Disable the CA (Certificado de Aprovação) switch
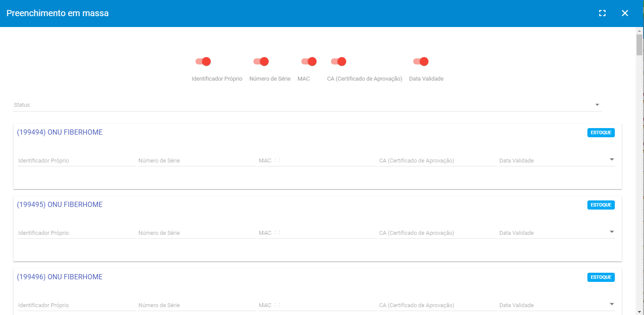This screenshot has width=644, height=315. [x=338, y=61]
